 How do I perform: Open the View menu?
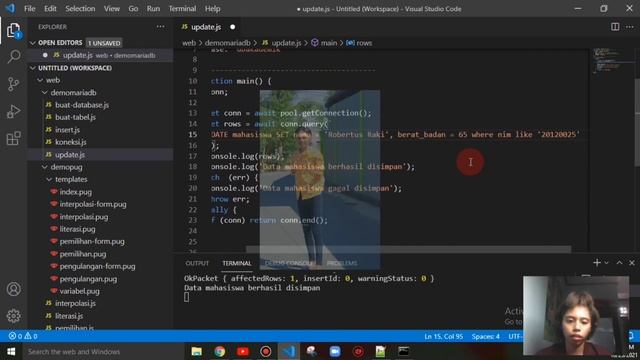pos(111,9)
